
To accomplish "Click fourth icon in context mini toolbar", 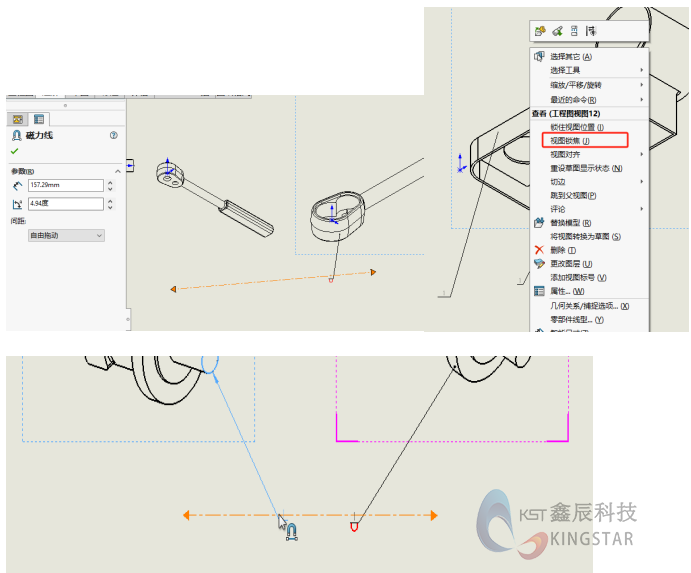I will tap(591, 31).
